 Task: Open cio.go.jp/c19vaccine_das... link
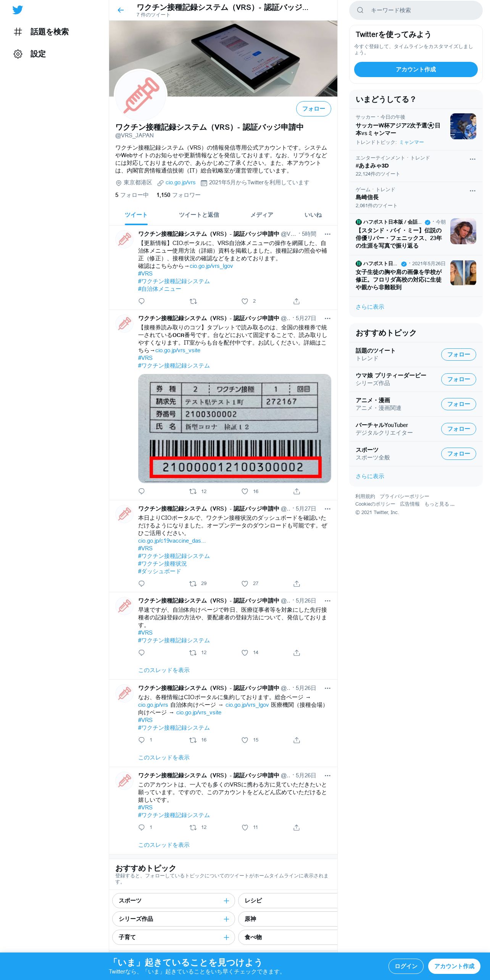(x=172, y=541)
